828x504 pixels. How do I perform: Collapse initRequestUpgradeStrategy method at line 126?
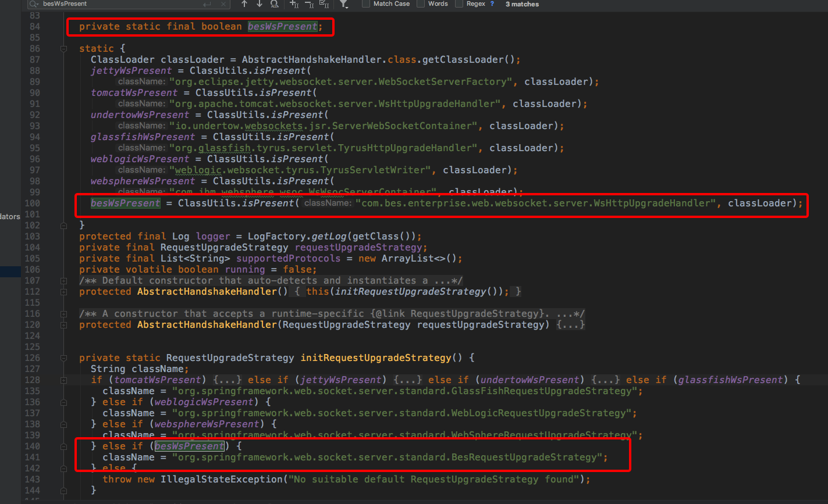coord(63,358)
